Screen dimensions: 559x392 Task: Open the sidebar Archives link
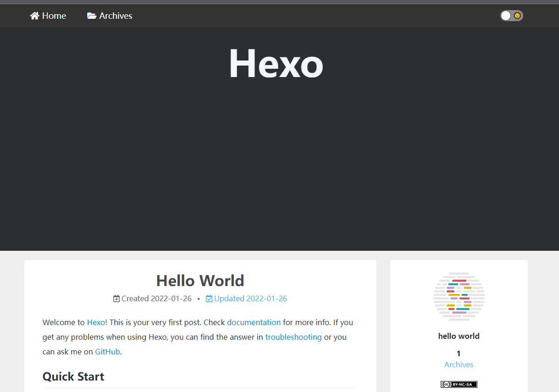click(459, 364)
